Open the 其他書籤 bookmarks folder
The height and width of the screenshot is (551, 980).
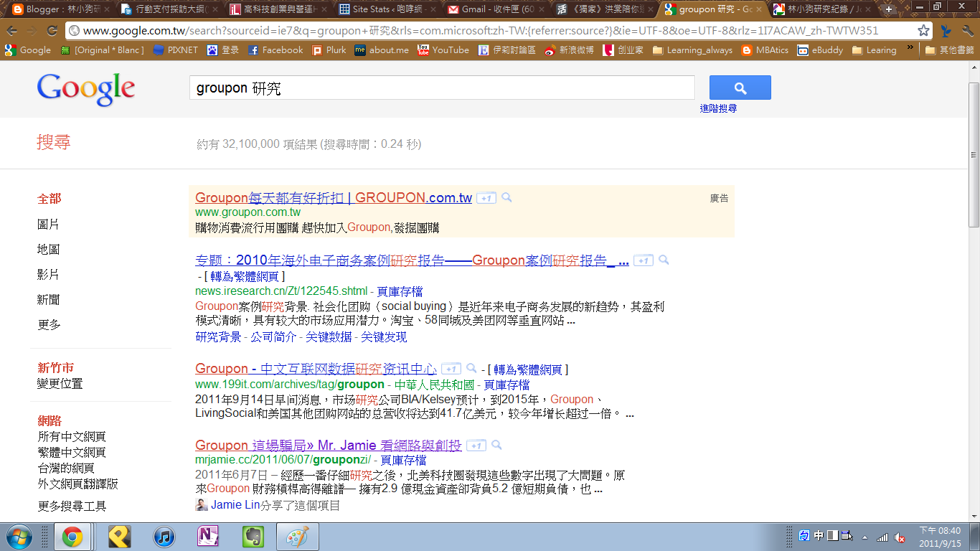950,50
